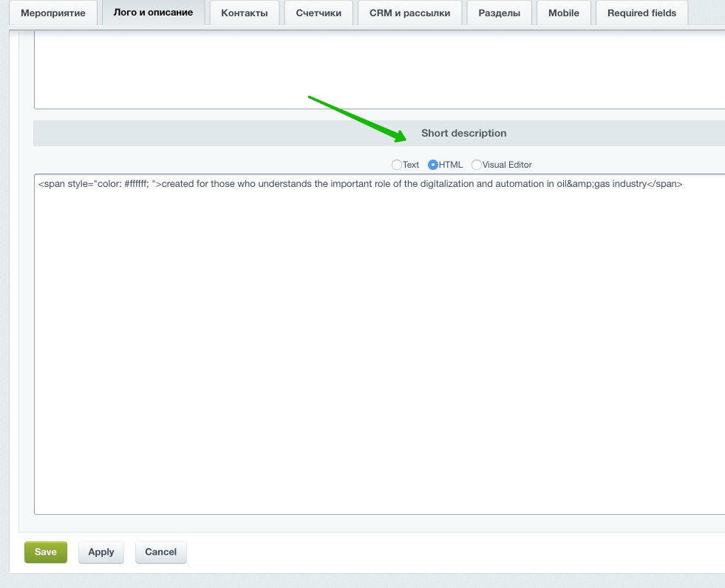The image size is (725, 588).
Task: Select the Text radio button
Action: tap(397, 165)
